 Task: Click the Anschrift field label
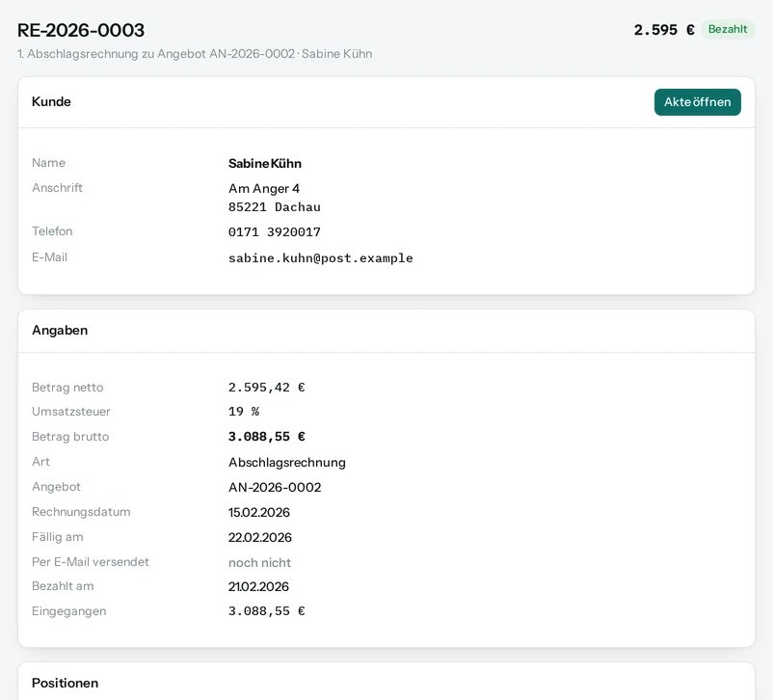(57, 188)
